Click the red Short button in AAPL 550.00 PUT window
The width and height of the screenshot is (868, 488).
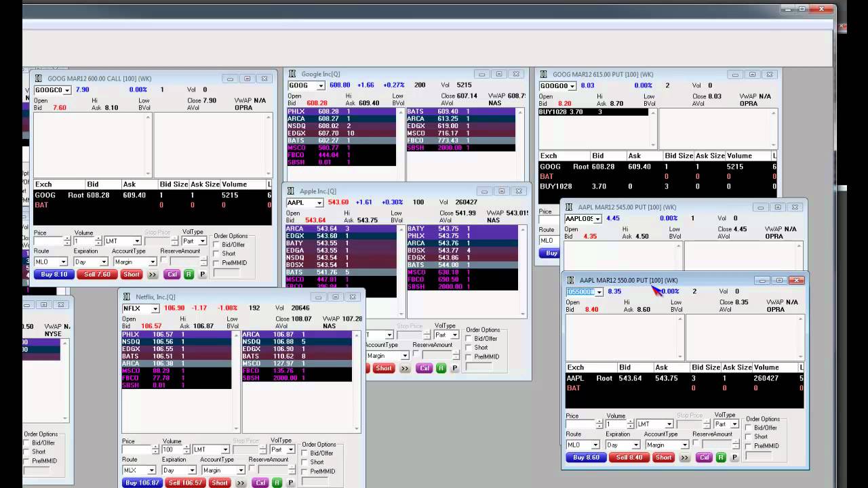tap(663, 457)
